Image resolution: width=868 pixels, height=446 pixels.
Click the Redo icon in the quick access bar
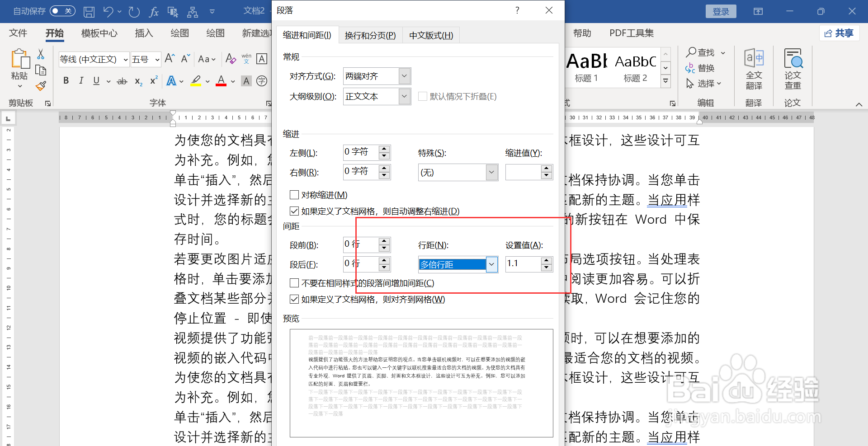(134, 11)
